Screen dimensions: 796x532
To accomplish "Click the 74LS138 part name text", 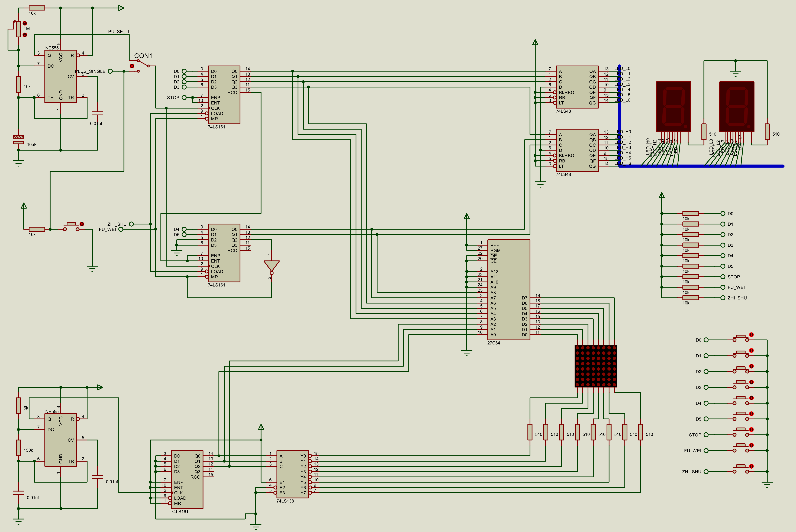I will [285, 501].
